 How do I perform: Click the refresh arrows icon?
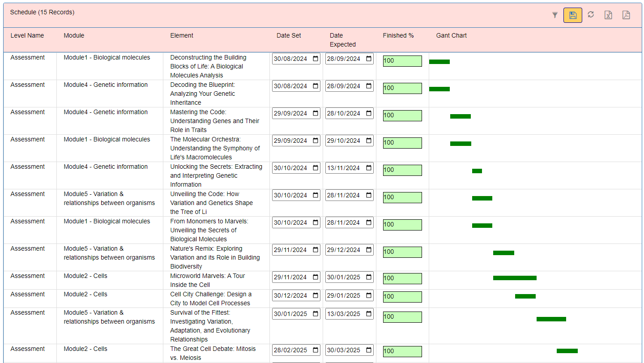coord(591,15)
